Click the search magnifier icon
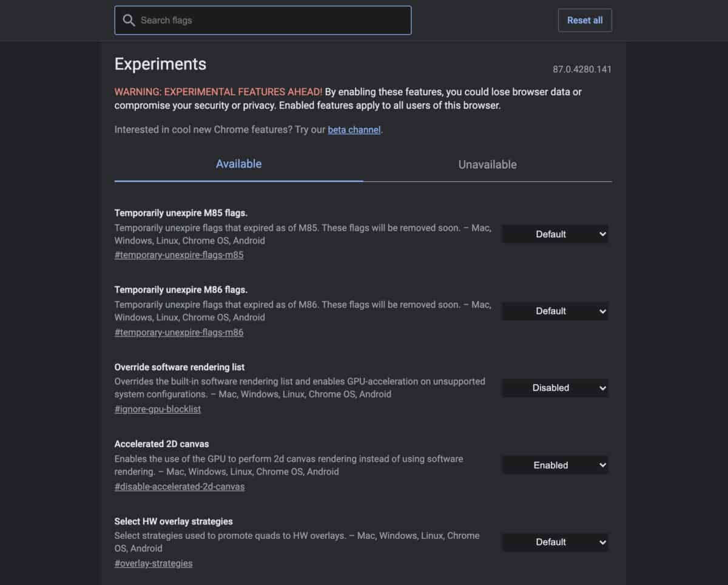This screenshot has height=585, width=728. pos(129,21)
